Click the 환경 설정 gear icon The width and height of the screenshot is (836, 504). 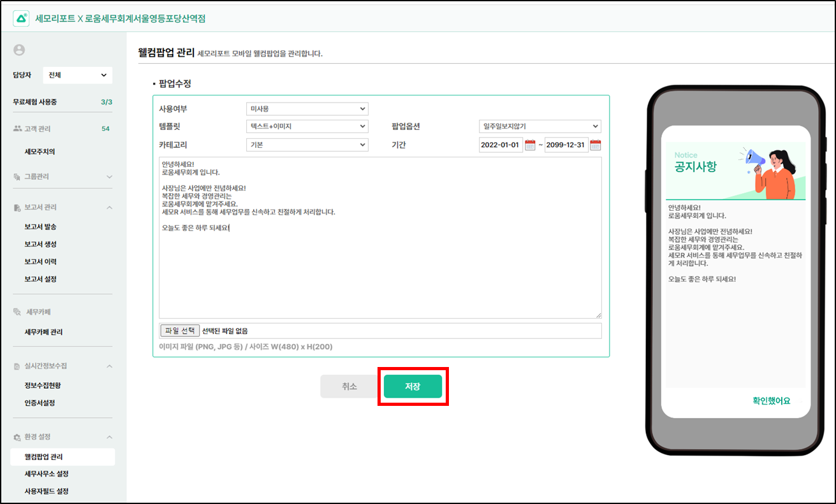pyautogui.click(x=17, y=437)
